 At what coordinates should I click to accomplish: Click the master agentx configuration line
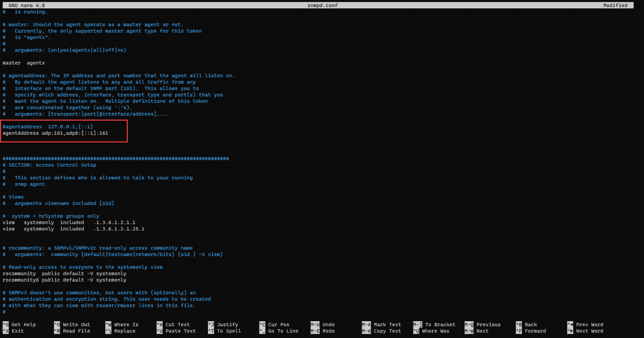tap(23, 63)
